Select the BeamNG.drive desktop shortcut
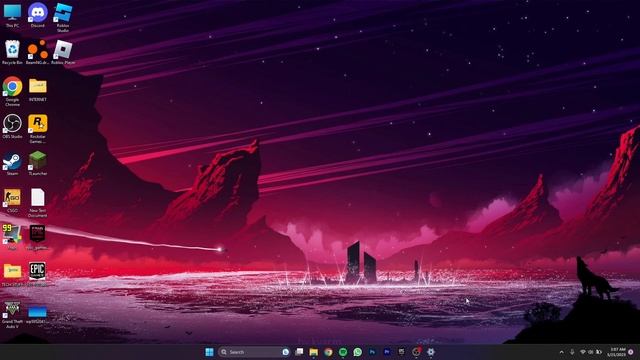This screenshot has height=360, width=640. click(x=38, y=52)
